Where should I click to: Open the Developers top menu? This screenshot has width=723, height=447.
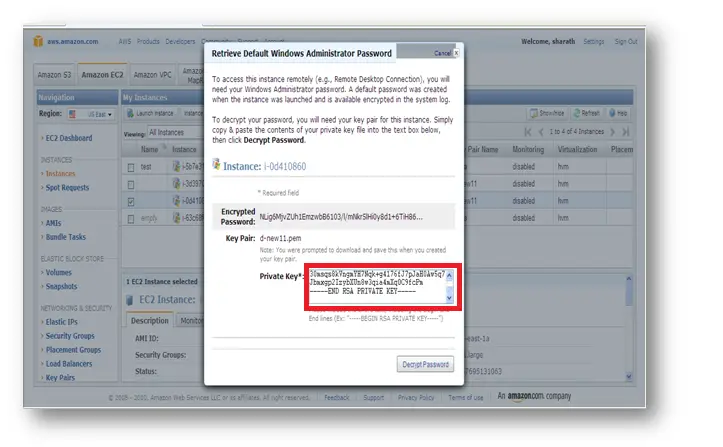(180, 42)
